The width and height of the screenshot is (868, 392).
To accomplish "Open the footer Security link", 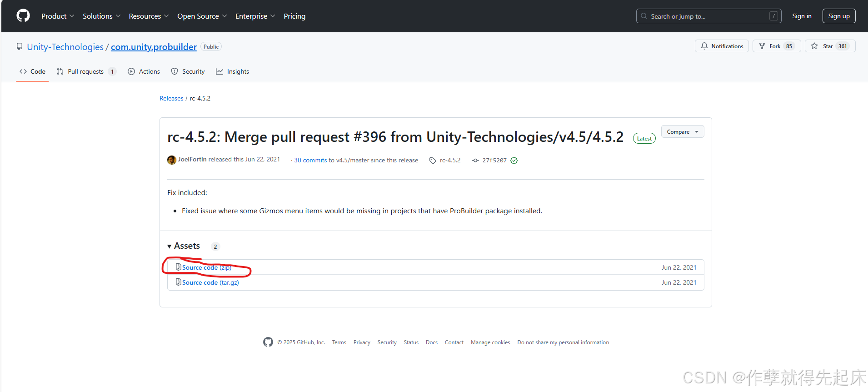I will pos(387,342).
